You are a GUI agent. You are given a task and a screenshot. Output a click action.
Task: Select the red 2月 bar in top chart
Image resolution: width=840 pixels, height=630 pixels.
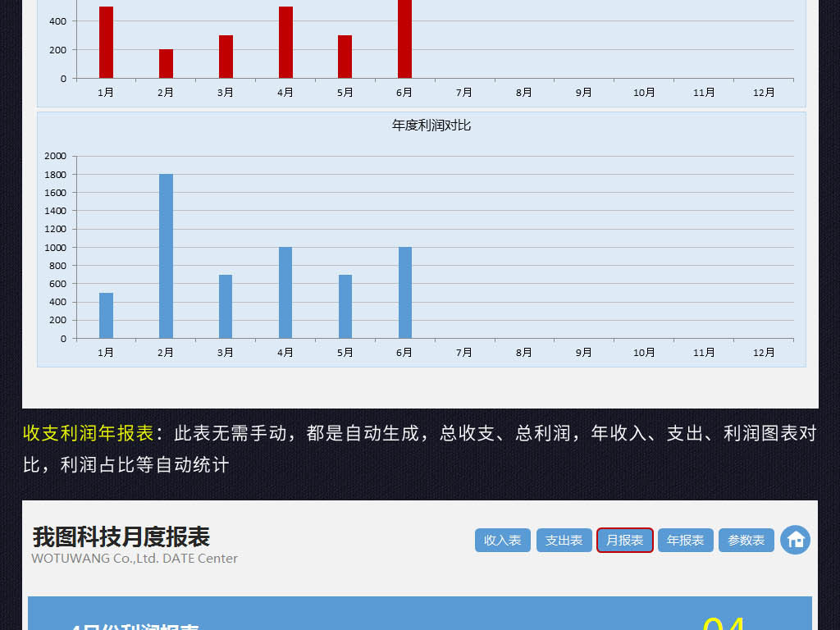click(166, 64)
